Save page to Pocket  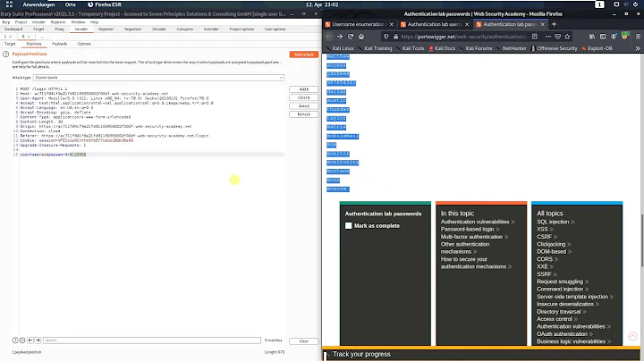(558, 37)
